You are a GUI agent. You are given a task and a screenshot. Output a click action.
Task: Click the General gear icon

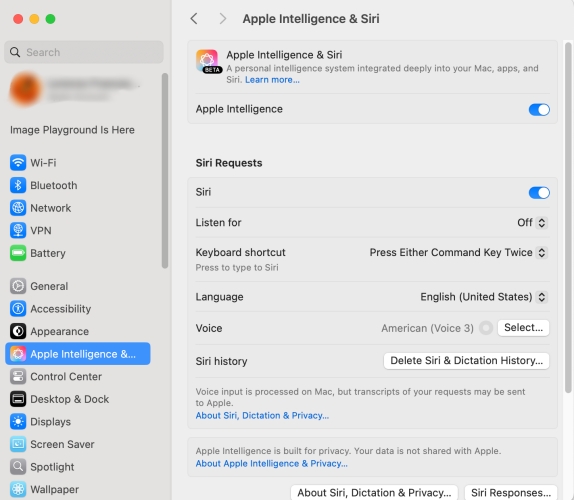click(x=18, y=286)
